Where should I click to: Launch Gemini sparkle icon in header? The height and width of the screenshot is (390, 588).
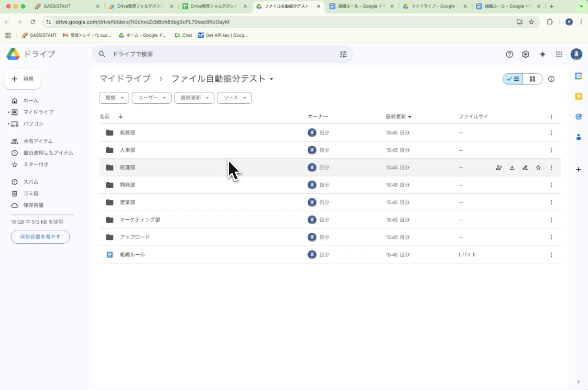[x=543, y=54]
